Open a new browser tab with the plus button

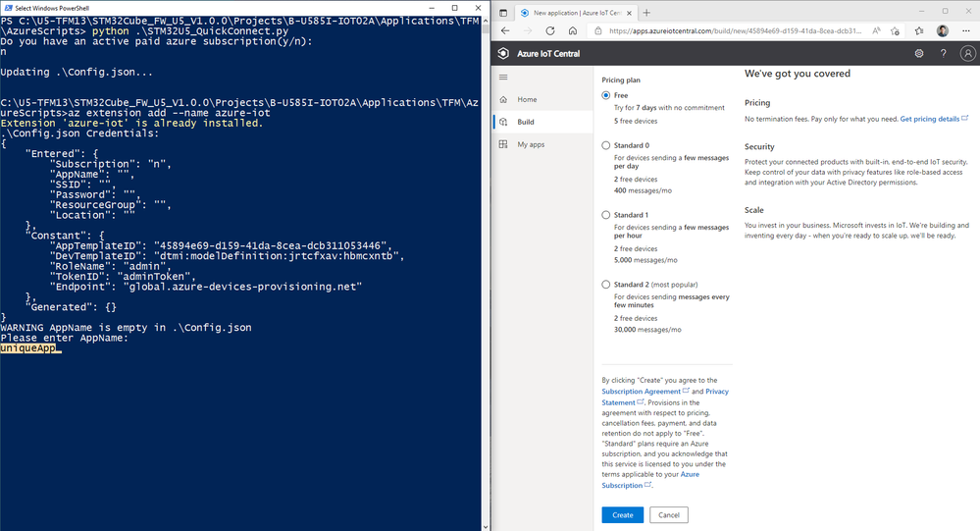point(646,13)
